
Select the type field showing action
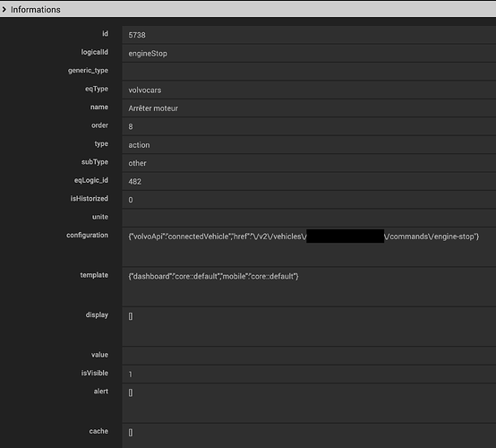click(x=309, y=144)
